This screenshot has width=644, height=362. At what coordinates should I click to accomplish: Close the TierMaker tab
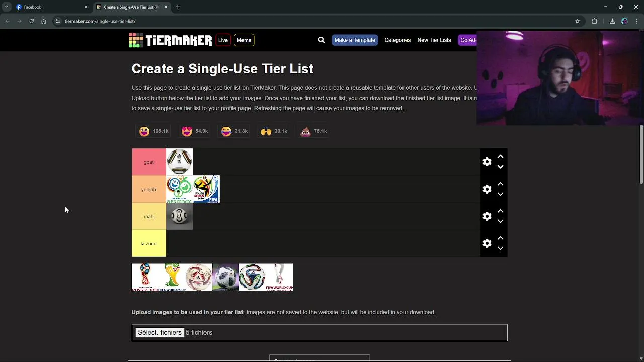point(166,7)
